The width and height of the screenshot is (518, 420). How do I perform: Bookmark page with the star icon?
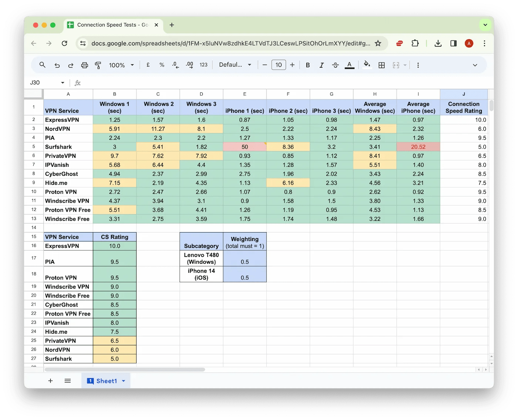(378, 43)
